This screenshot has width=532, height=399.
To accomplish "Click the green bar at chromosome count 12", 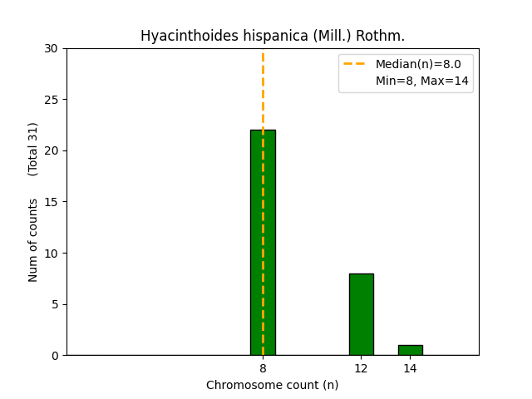I will click(x=361, y=314).
